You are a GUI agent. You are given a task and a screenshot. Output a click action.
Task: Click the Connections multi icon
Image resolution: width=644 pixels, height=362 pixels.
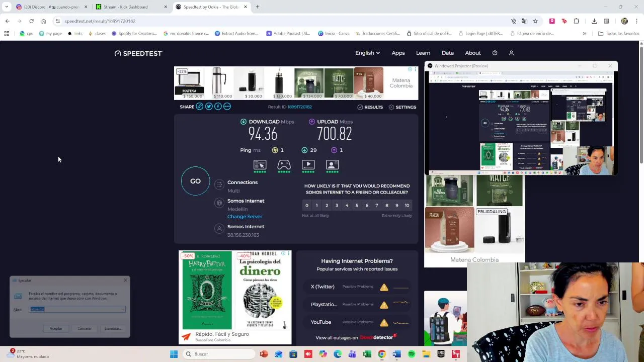pyautogui.click(x=219, y=185)
